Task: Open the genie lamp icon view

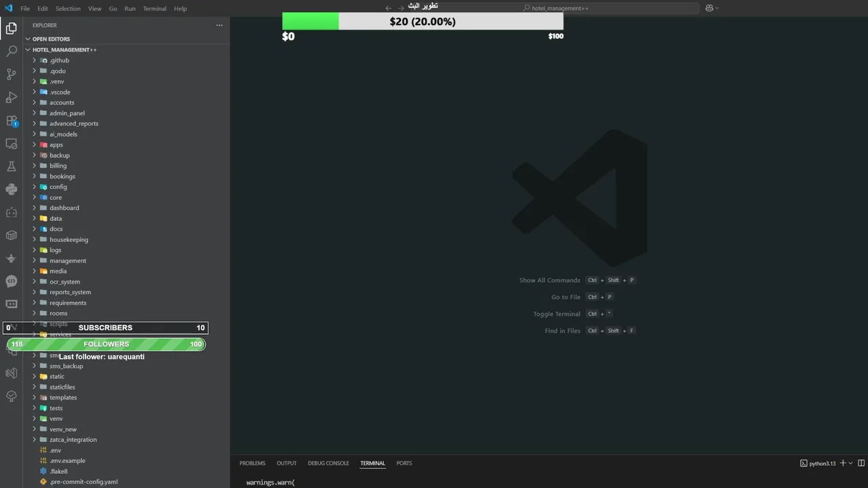Action: 12,258
